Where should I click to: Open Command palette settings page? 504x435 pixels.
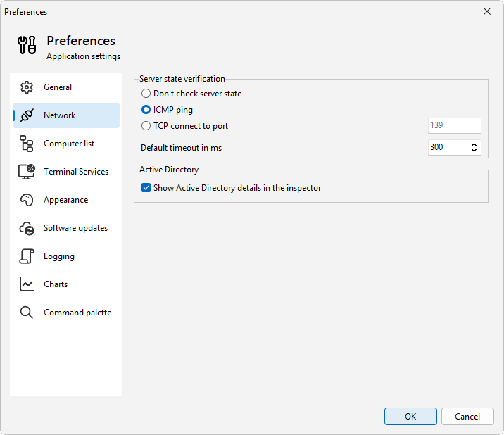tap(66, 313)
